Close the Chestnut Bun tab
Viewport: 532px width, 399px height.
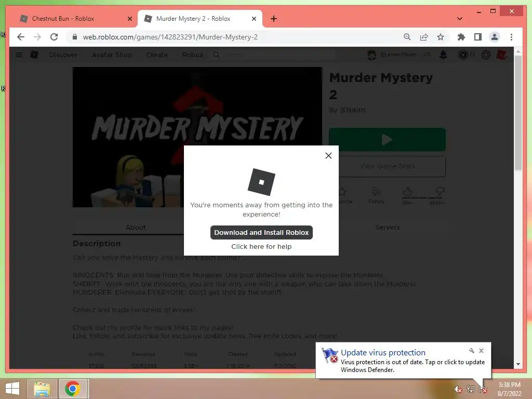click(129, 19)
